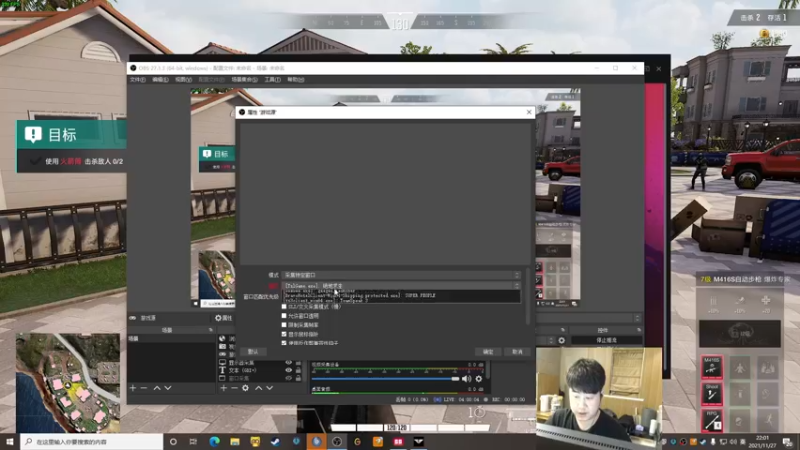Move the scene up with the arrow
This screenshot has width=800, height=450.
(157, 388)
